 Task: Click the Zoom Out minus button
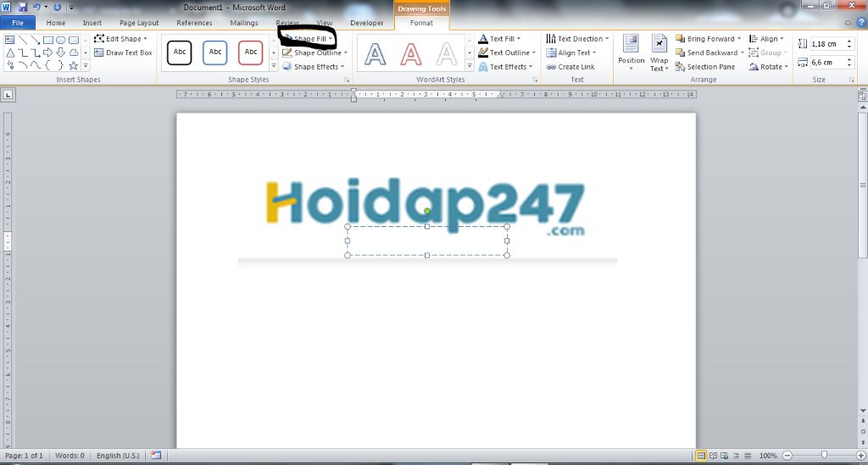click(787, 456)
